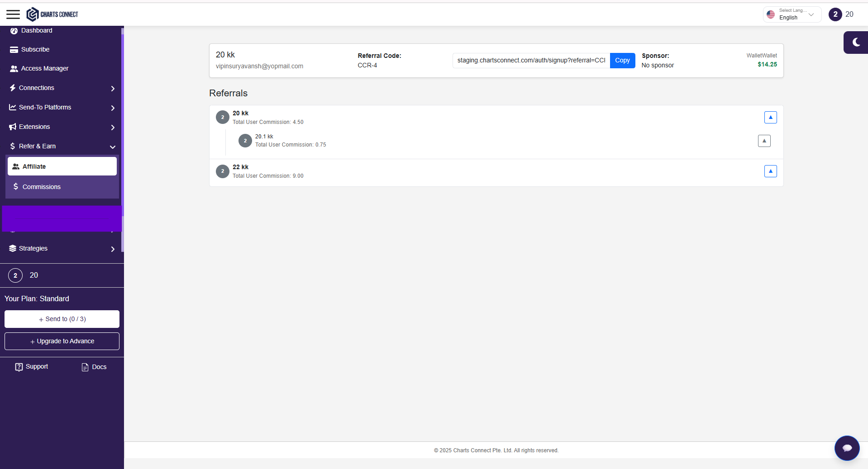Viewport: 868px width, 469px height.
Task: Open the Docs document icon
Action: (x=85, y=367)
